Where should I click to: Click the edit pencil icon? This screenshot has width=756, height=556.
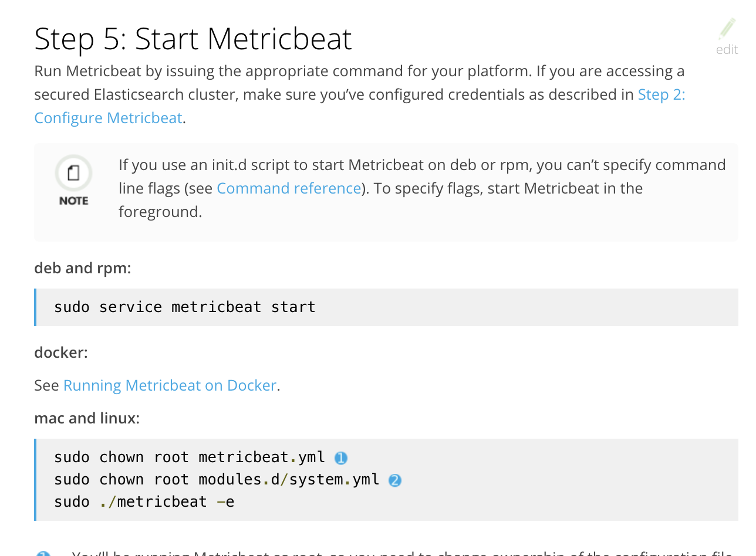click(728, 28)
